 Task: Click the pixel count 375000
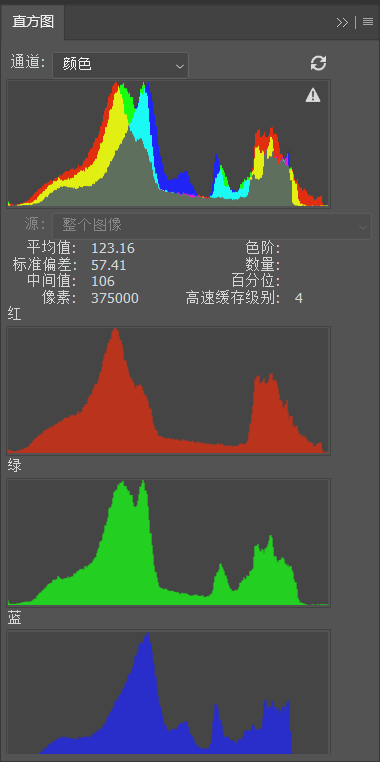coord(115,298)
